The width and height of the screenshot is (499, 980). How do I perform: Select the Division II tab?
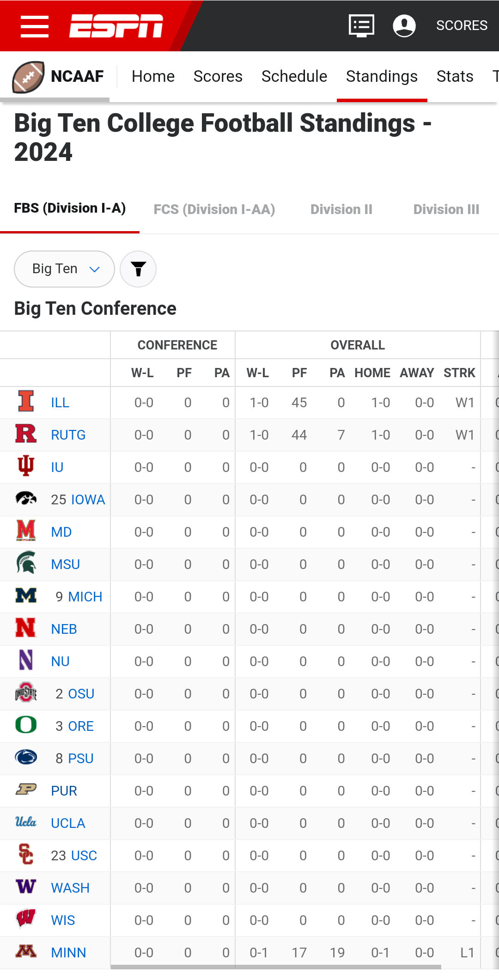coord(341,209)
